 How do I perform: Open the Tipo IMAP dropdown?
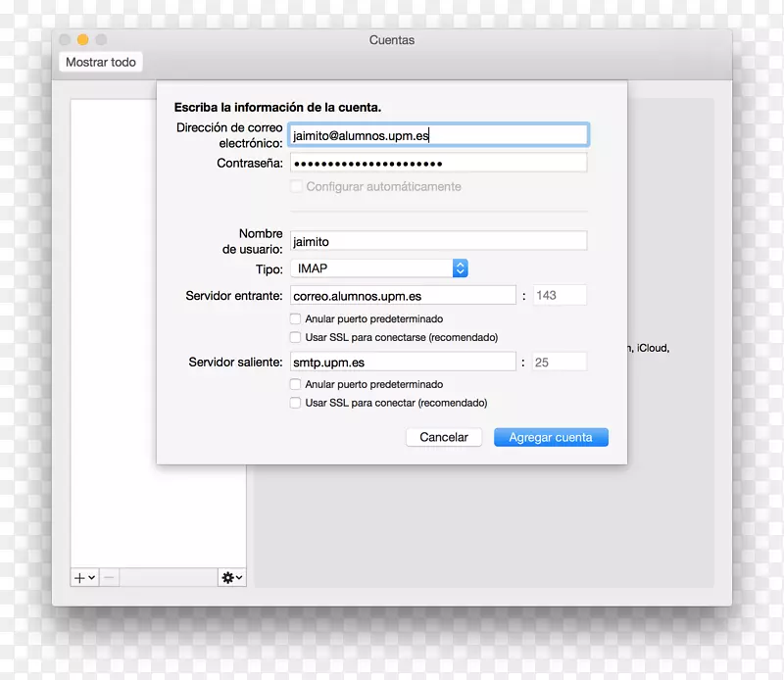(378, 268)
